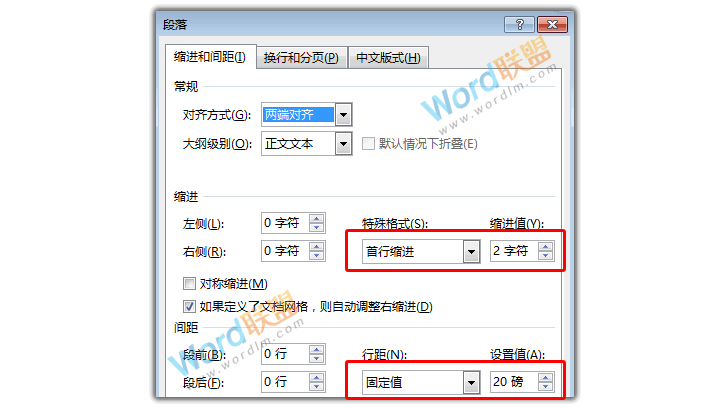Open the 特殊格式 dropdown arrow
The width and height of the screenshot is (710, 410).
pyautogui.click(x=471, y=251)
